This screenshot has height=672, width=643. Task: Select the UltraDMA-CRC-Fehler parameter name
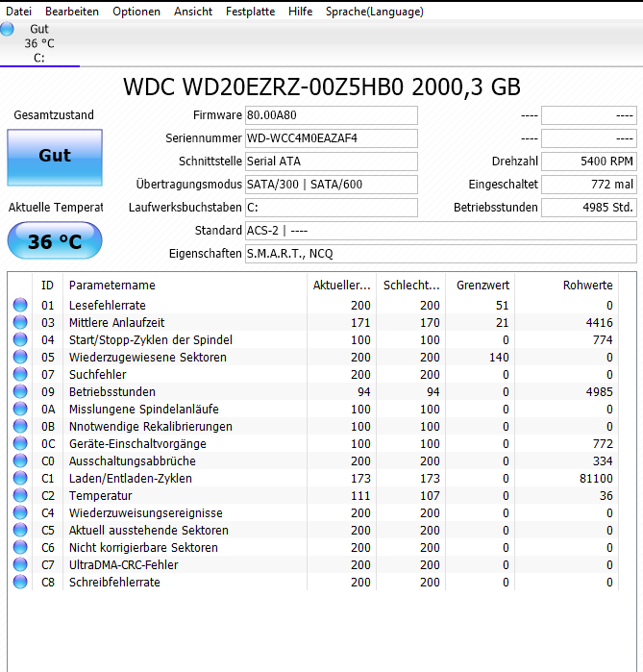pos(124,565)
